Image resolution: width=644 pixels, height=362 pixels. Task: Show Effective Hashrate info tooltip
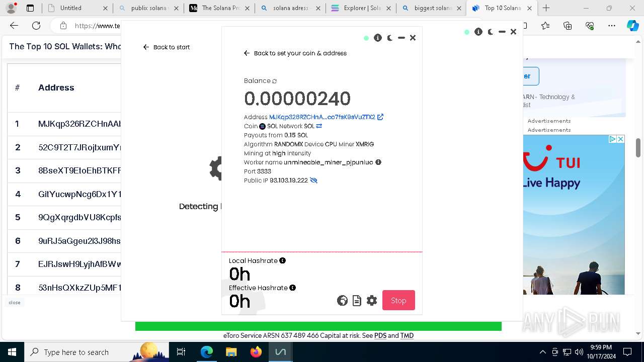coord(292,288)
